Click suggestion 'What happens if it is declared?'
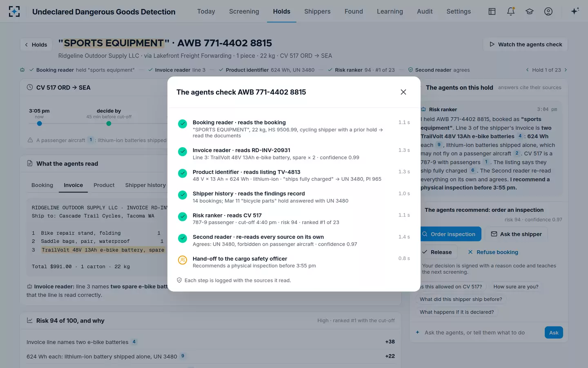This screenshot has height=368, width=588. click(457, 312)
